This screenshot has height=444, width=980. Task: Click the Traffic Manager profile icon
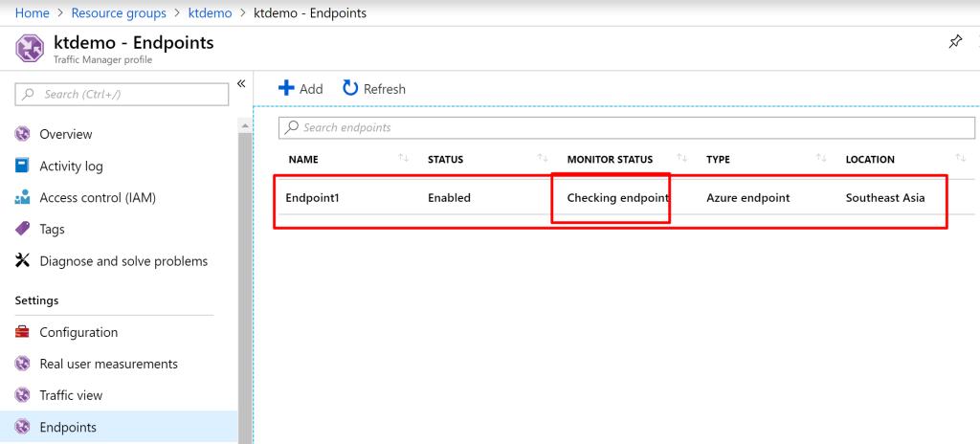click(29, 48)
